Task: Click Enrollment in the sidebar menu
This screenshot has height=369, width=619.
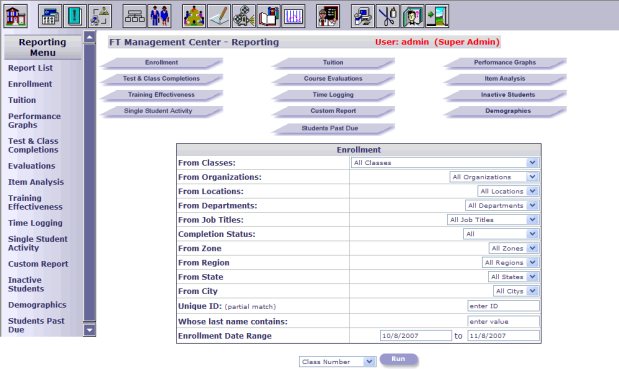Action: [30, 84]
